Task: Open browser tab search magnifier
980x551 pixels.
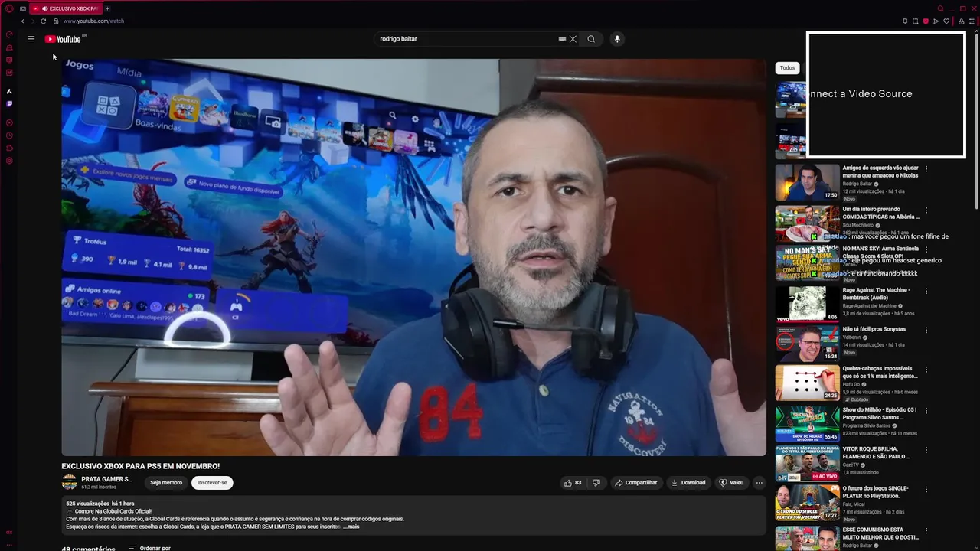Action: (x=941, y=8)
